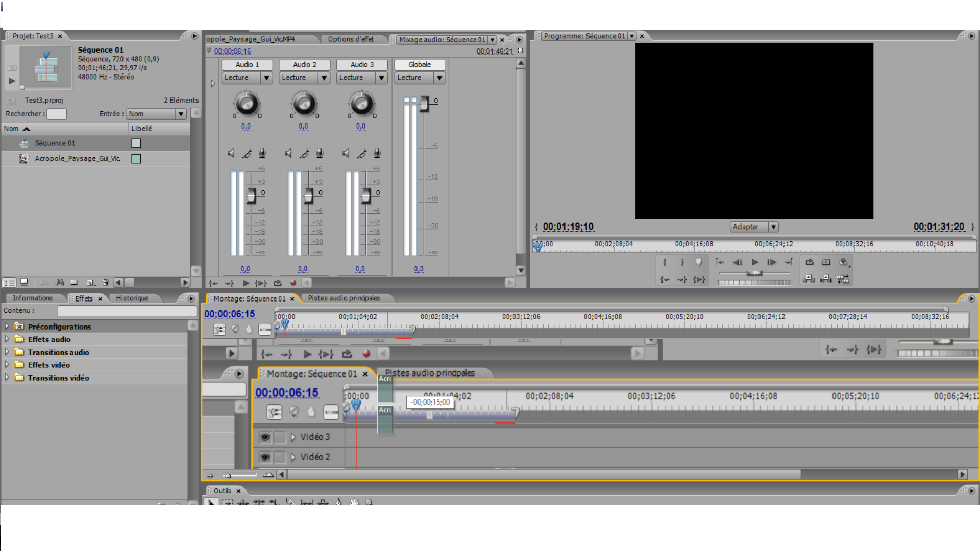980x551 pixels.
Task: Switch to the Historique tab
Action: coord(132,298)
